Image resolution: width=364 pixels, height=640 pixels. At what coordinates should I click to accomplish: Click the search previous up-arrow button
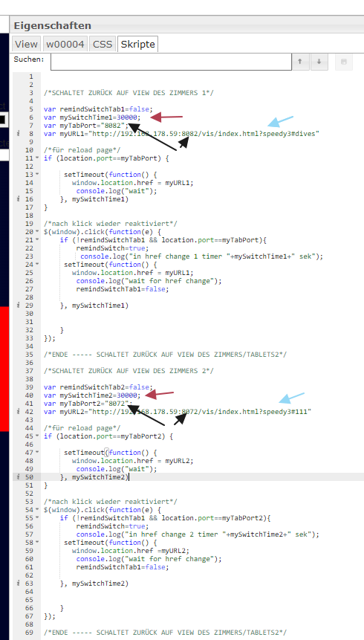point(300,62)
